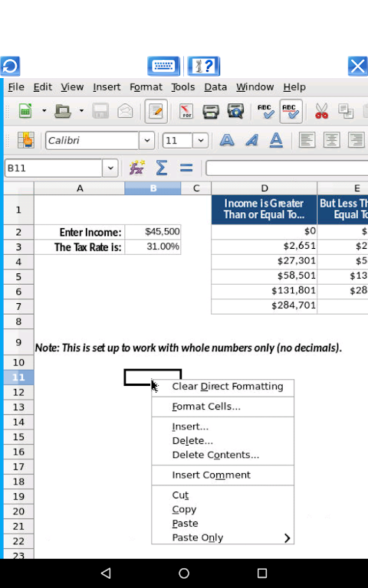Align cell content left
The height and width of the screenshot is (588, 368).
coord(307,140)
